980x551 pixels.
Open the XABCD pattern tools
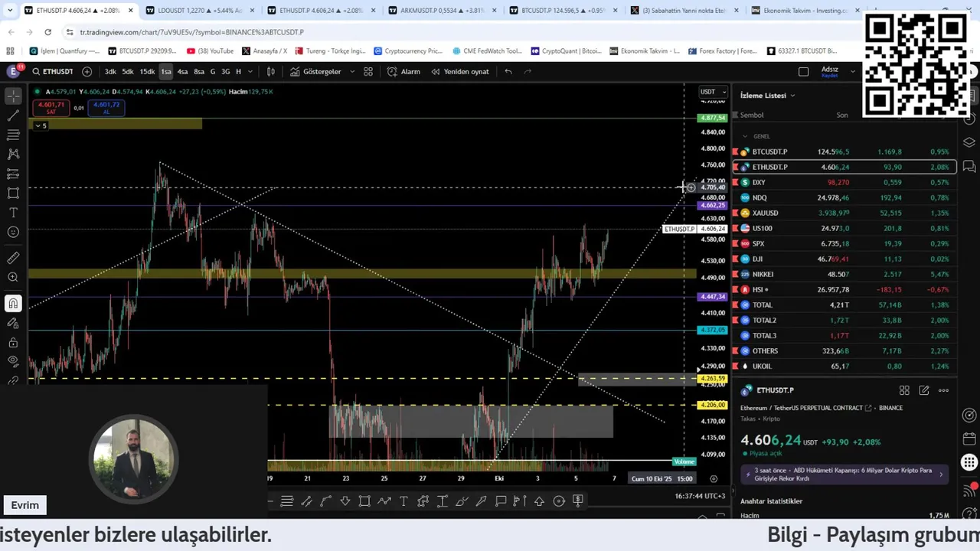[x=13, y=154]
